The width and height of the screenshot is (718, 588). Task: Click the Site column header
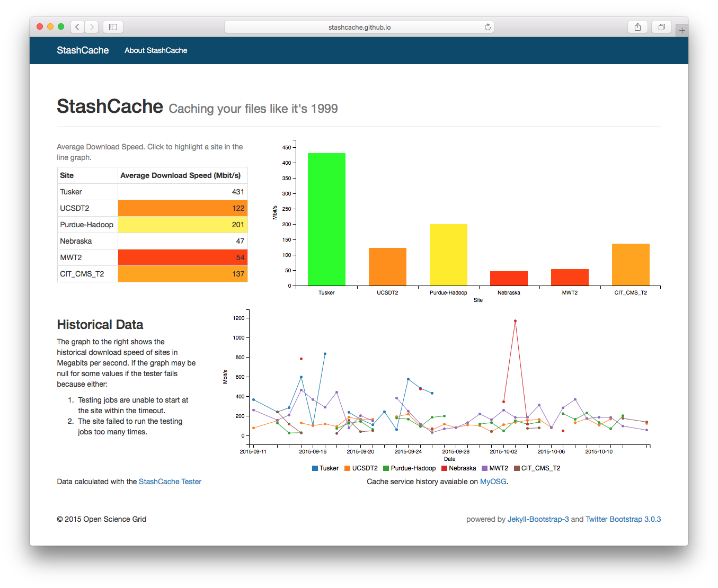(x=87, y=175)
